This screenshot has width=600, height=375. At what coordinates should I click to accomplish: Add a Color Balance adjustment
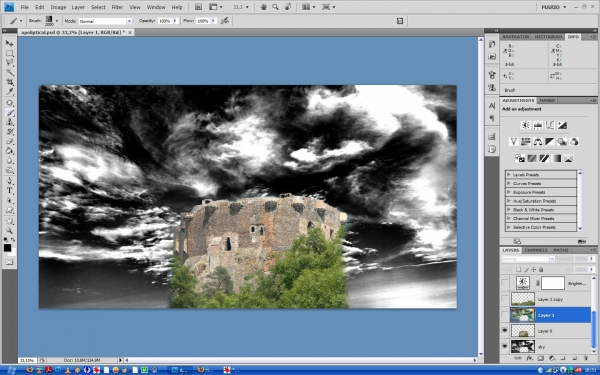click(x=538, y=142)
